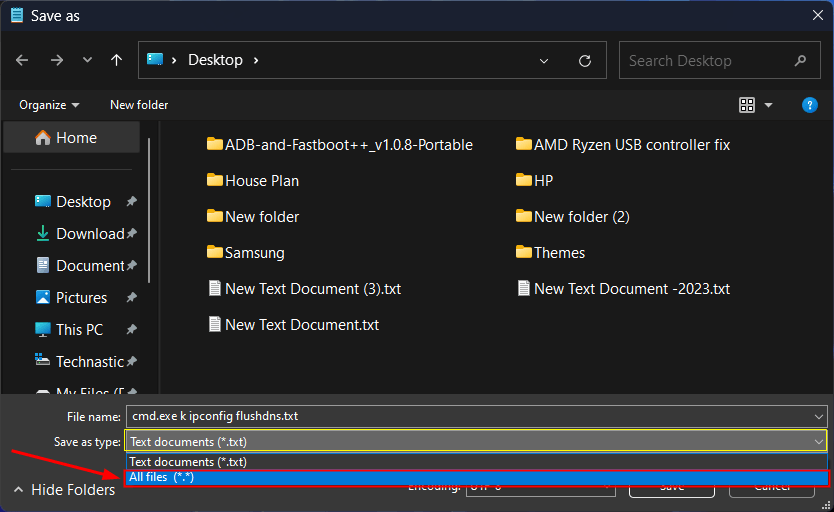Choose Text documents (*.txt) from the list
The width and height of the screenshot is (834, 512).
[x=477, y=461]
